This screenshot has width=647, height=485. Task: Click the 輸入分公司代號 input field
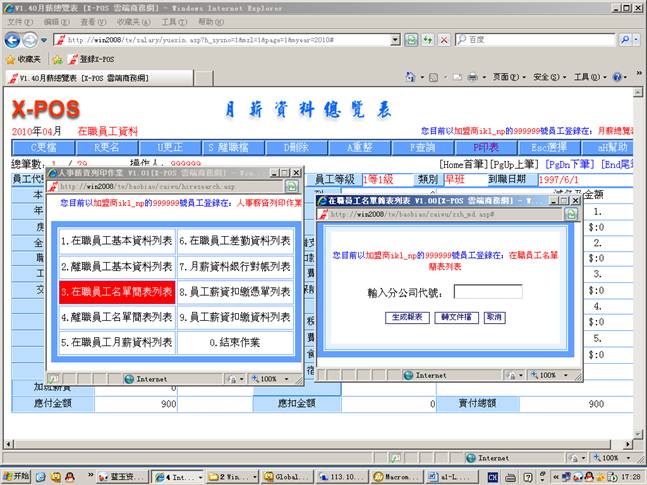click(487, 293)
